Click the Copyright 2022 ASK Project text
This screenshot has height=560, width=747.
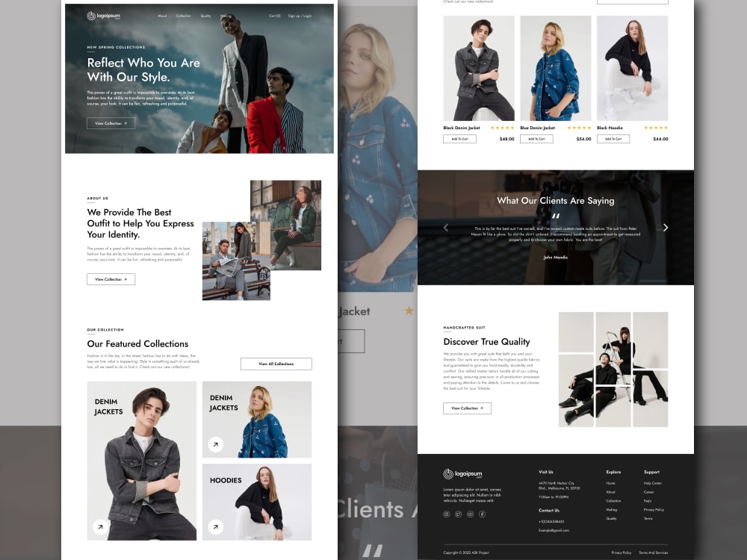click(x=466, y=553)
